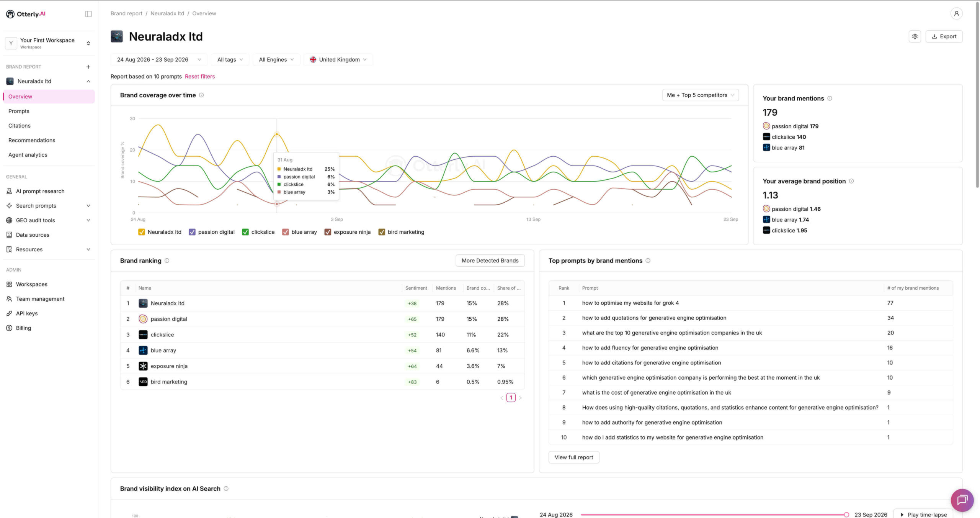This screenshot has width=980, height=518.
Task: Show info for Your average brand position
Action: (x=851, y=181)
